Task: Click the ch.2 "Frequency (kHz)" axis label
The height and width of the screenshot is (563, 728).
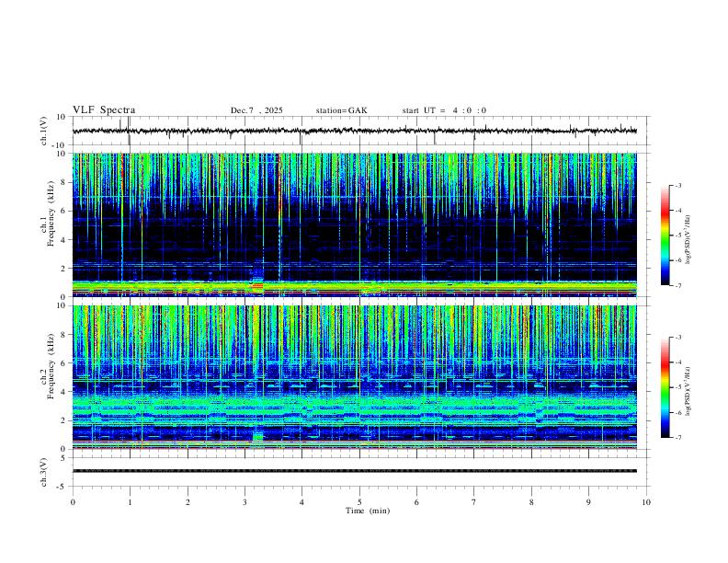Action: point(51,365)
